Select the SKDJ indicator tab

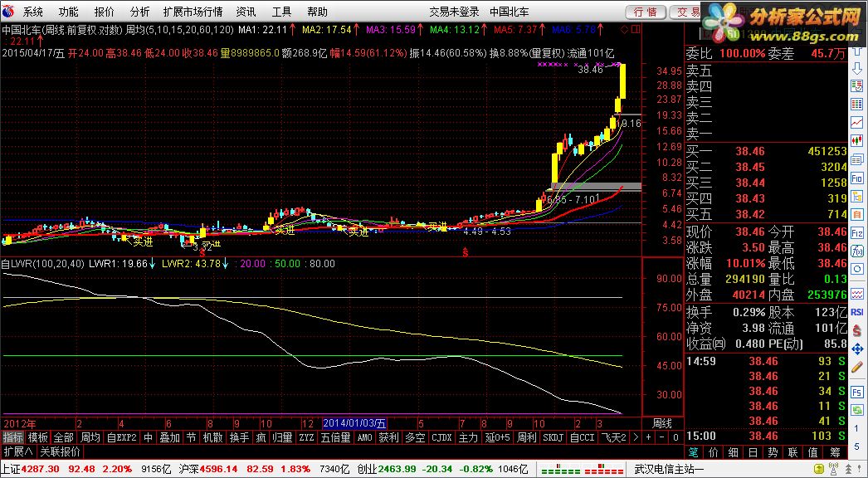pyautogui.click(x=553, y=437)
